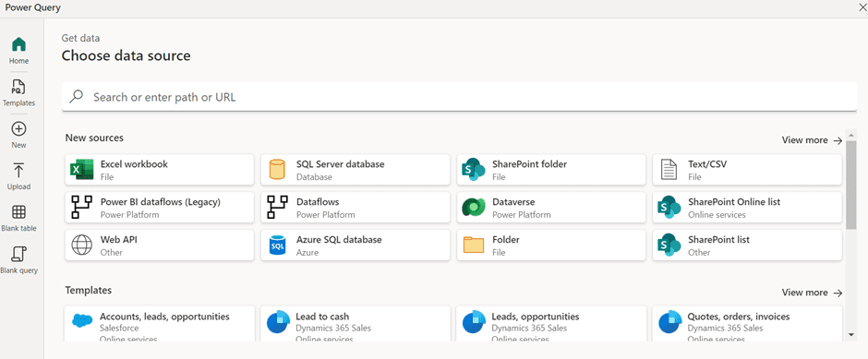Click the Text/CSV document icon
This screenshot has width=868, height=359.
point(669,169)
